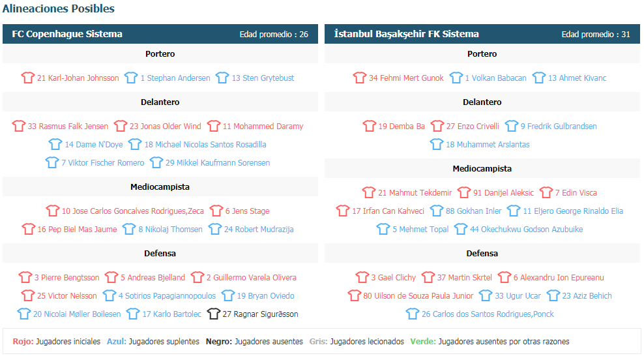Click the red jersey icon beside Demba Ba
Viewport: 644px width, 358px height.
click(369, 126)
